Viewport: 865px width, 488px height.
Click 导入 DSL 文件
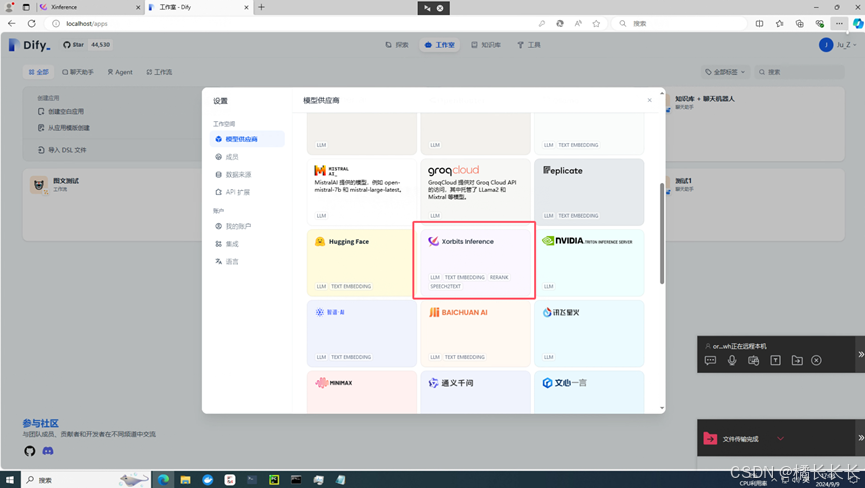62,150
